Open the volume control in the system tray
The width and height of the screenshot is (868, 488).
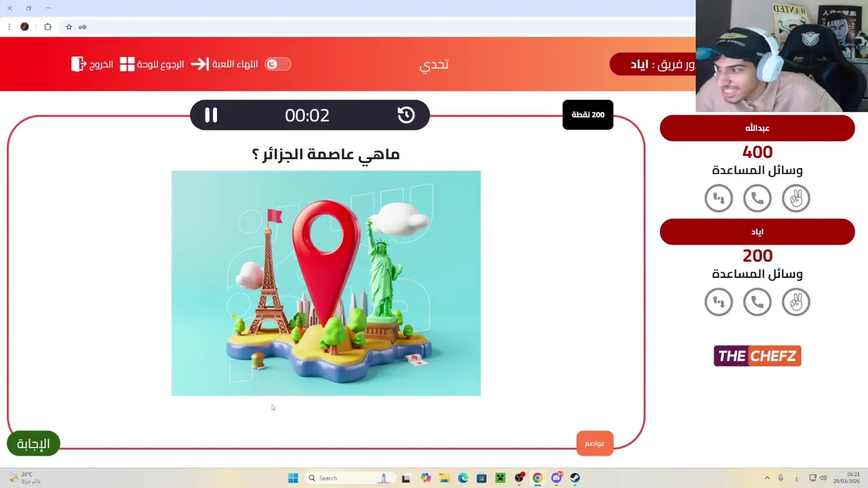[x=823, y=478]
